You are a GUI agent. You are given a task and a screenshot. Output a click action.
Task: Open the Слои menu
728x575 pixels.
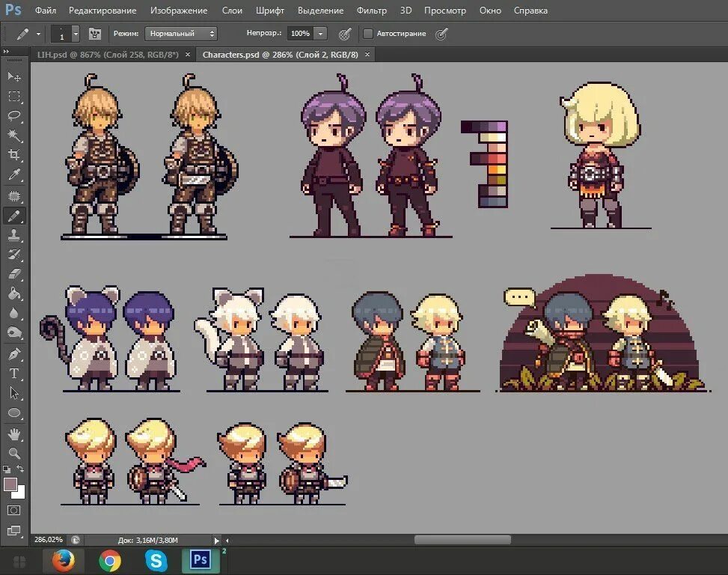[232, 10]
